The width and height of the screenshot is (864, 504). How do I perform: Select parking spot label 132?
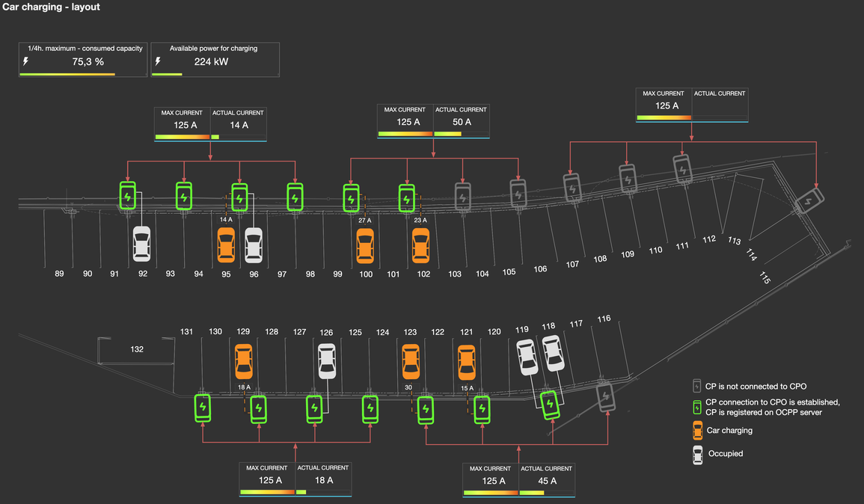136,349
